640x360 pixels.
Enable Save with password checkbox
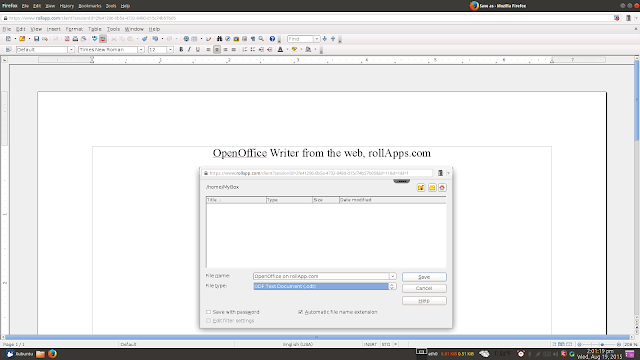click(x=209, y=312)
